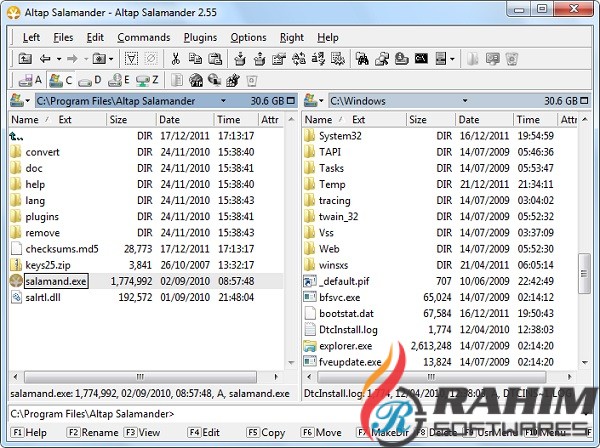Click F2 Rename button
Image resolution: width=600 pixels, height=448 pixels.
coord(92,433)
